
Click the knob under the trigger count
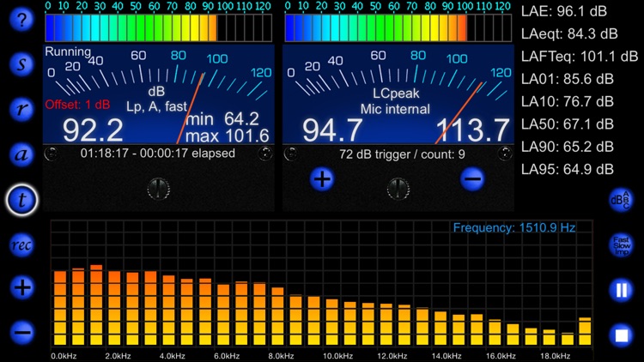pyautogui.click(x=397, y=187)
